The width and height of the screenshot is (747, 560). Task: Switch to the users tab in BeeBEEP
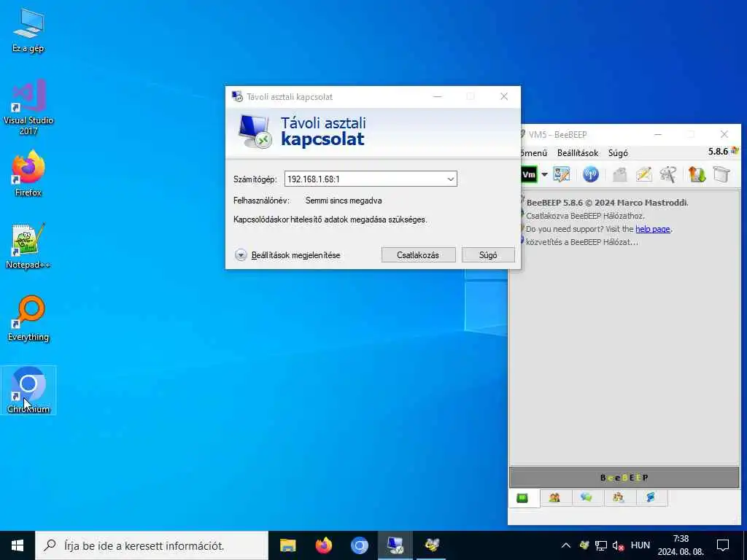point(554,497)
